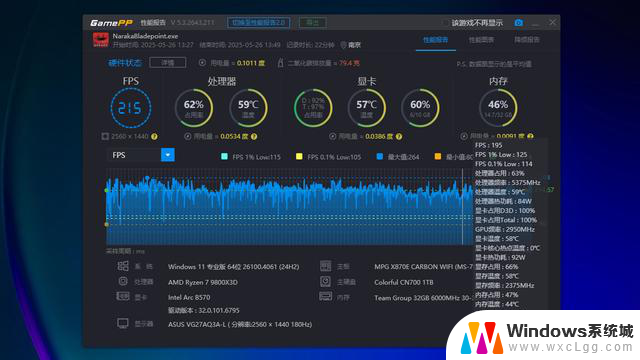Click the hard disk icon near Colorful CN700
The image size is (640, 360).
[x=325, y=281]
